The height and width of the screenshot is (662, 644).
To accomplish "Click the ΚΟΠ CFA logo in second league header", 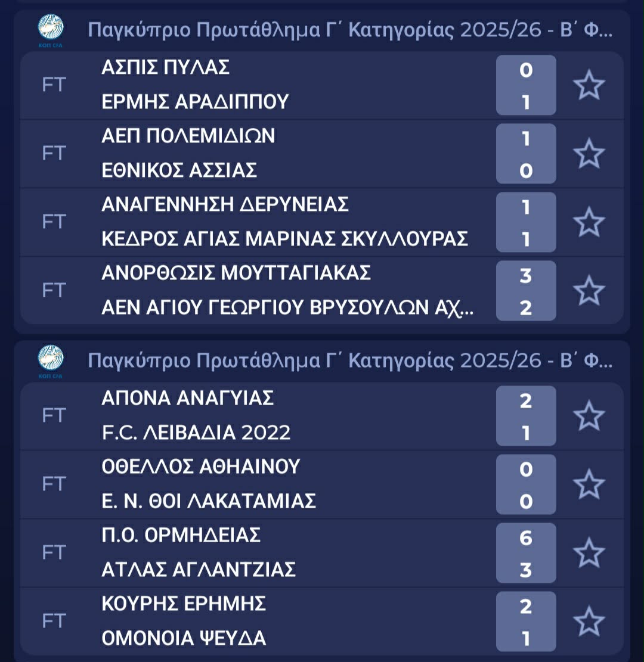I will 51,360.
